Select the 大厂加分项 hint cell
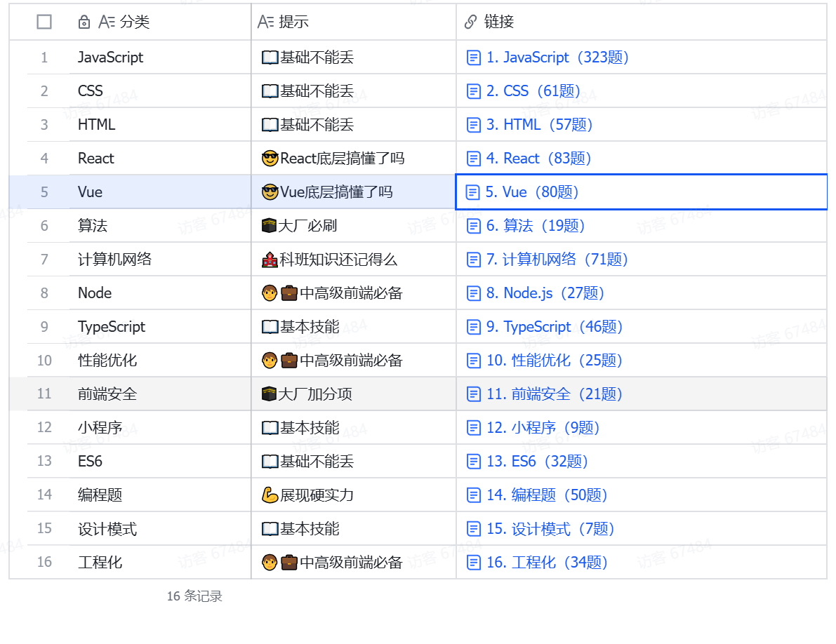Image resolution: width=836 pixels, height=644 pixels. coord(354,394)
